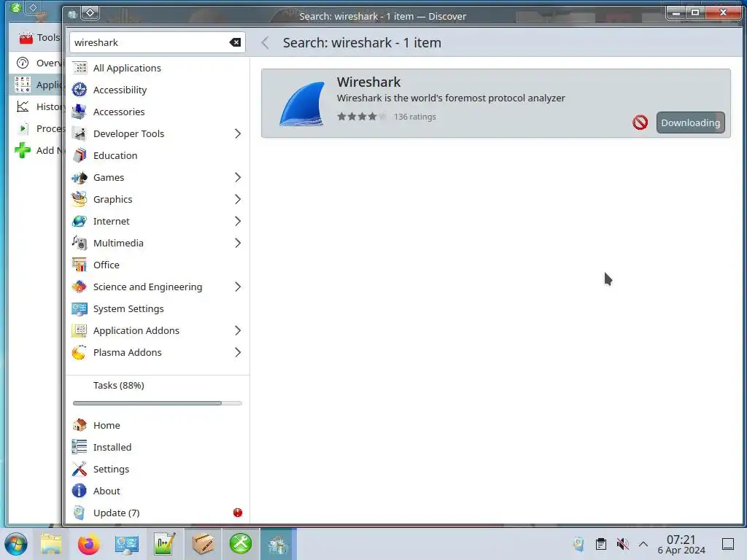This screenshot has height=560, width=747.
Task: Open the start menu orb
Action: click(16, 544)
